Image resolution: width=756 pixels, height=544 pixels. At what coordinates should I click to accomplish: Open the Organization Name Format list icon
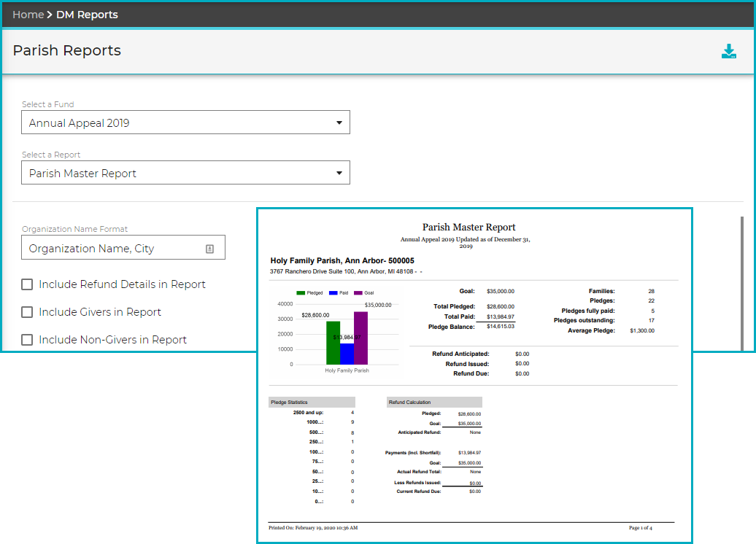coord(209,249)
